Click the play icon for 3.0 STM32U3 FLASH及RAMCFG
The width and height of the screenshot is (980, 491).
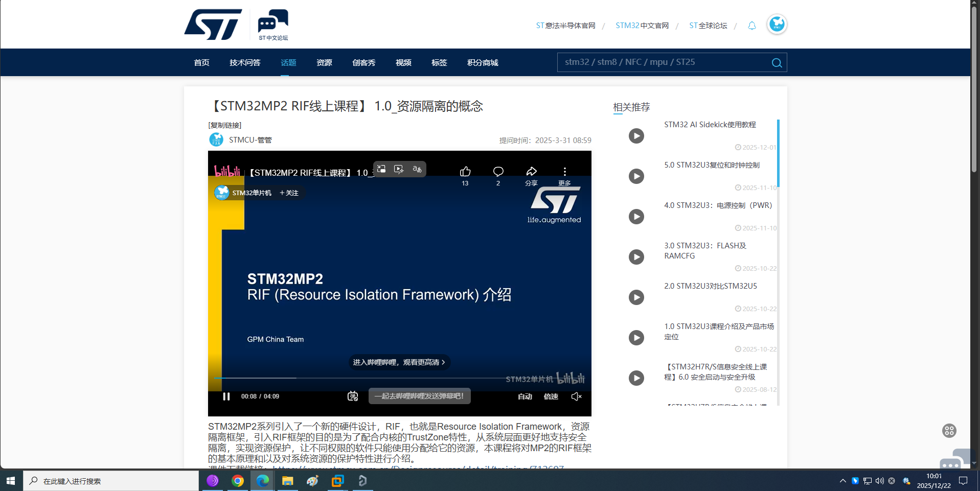click(x=636, y=257)
